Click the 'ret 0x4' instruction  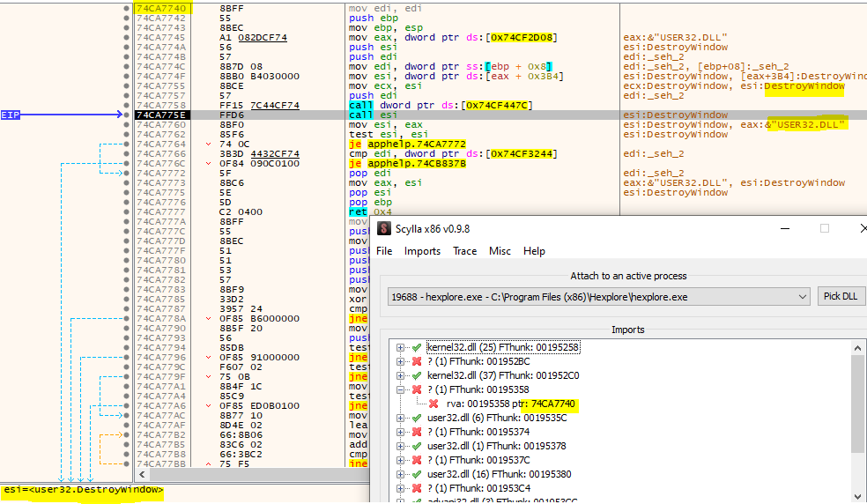pos(370,211)
